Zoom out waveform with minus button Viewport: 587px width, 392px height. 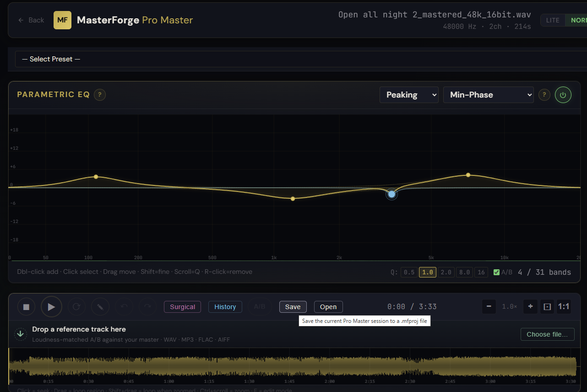[x=489, y=306]
